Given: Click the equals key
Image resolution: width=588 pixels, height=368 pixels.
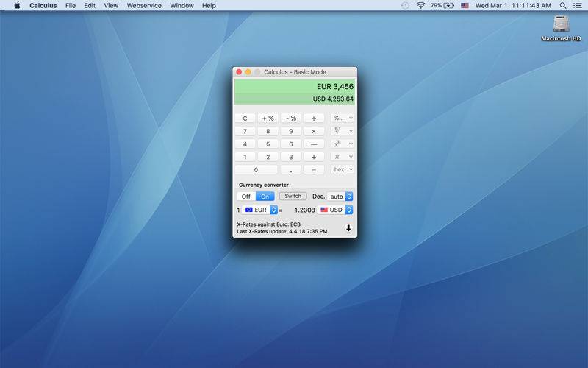Looking at the screenshot, I should [x=314, y=170].
